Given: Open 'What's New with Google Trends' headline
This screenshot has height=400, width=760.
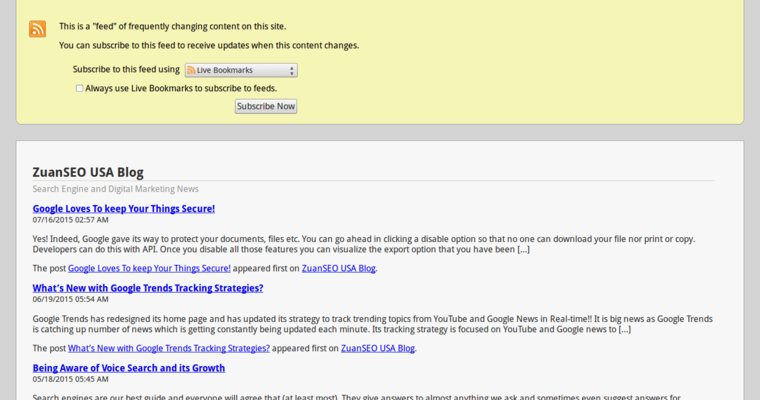Looking at the screenshot, I should pos(147,288).
